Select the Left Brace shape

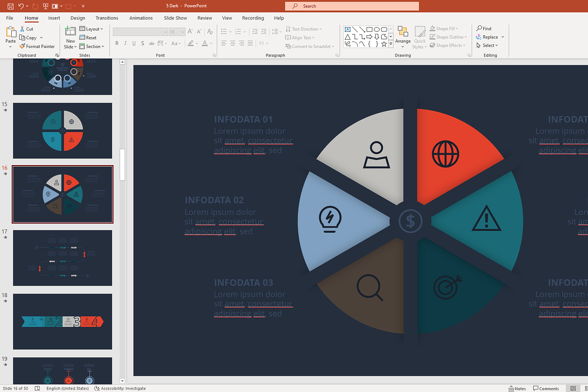point(369,44)
